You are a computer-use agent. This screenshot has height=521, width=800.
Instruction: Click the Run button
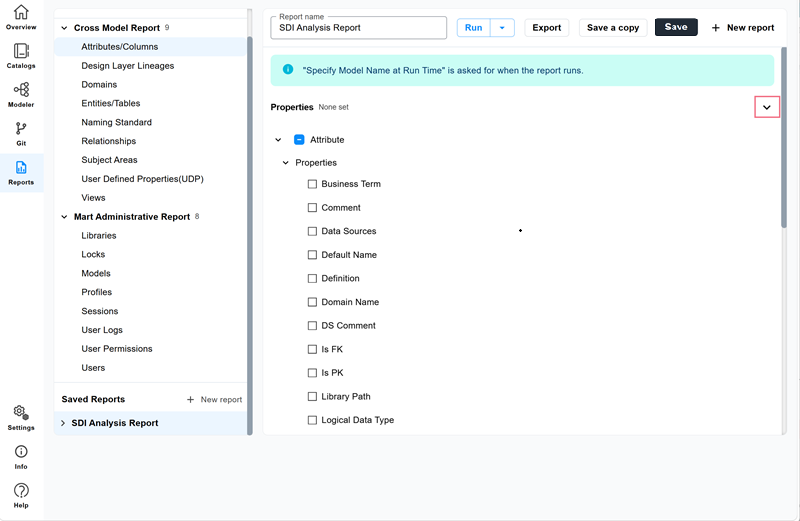tap(473, 28)
